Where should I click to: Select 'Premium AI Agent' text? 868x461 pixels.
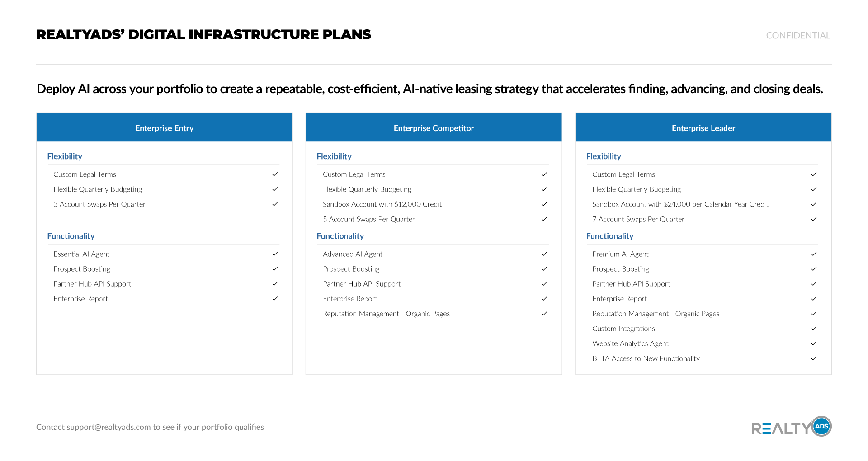click(x=620, y=254)
